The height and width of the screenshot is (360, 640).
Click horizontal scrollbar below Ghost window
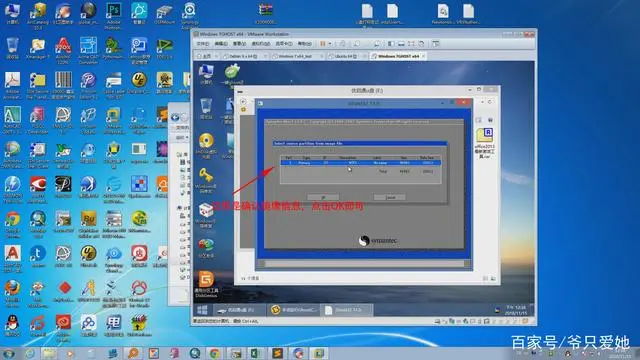(x=364, y=264)
